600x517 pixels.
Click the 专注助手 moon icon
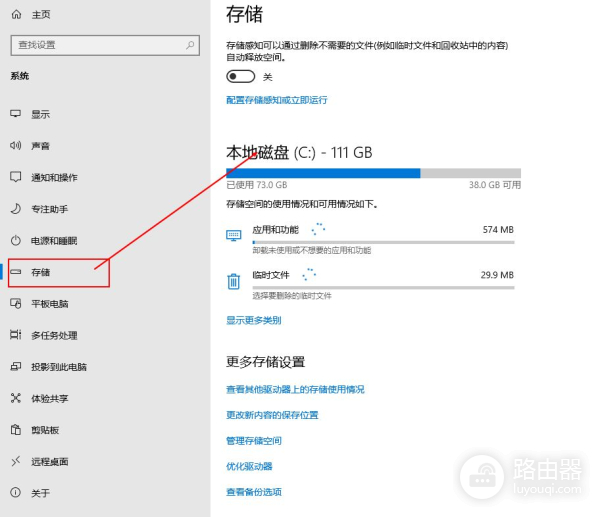(16, 209)
